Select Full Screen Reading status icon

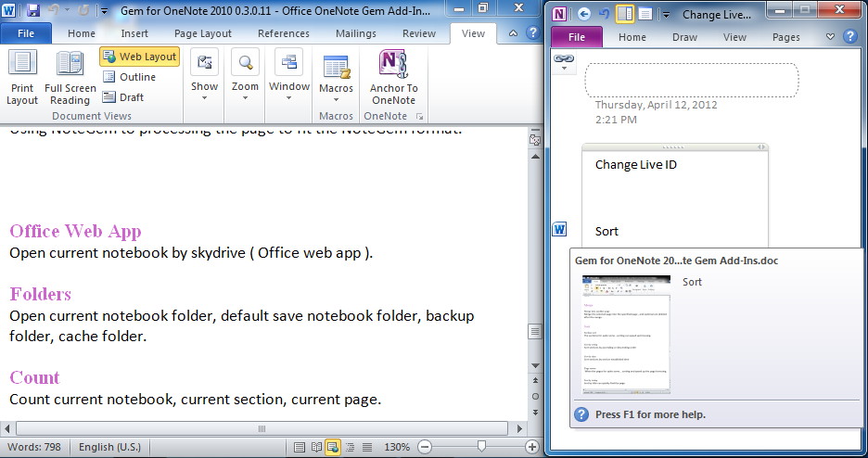[316, 447]
